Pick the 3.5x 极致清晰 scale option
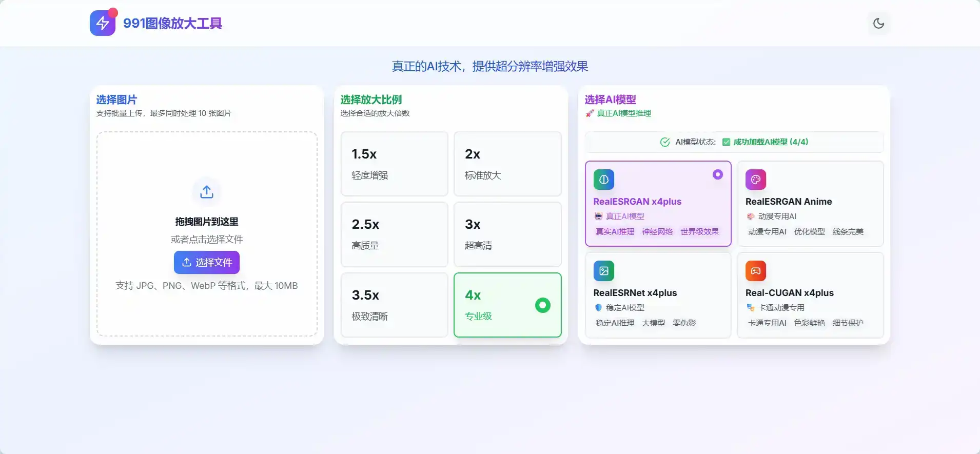 coord(395,305)
